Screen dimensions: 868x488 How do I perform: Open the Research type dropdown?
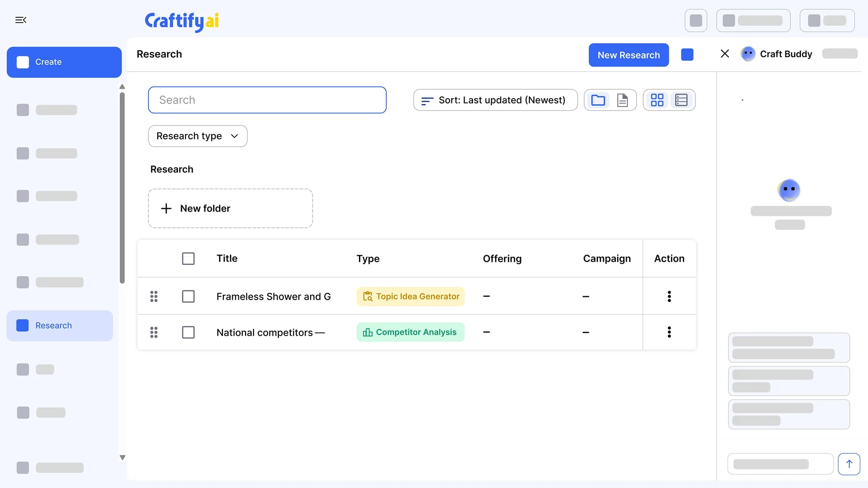tap(198, 136)
